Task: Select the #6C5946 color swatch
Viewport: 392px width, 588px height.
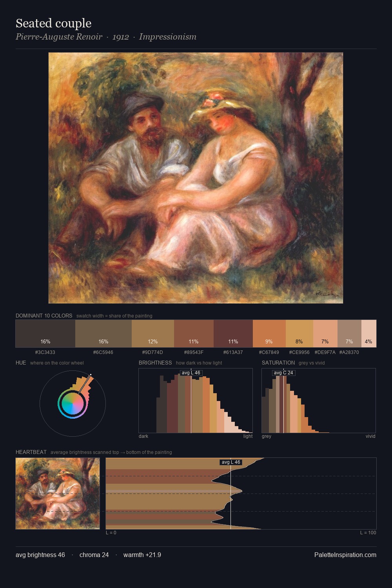Action: (x=103, y=334)
